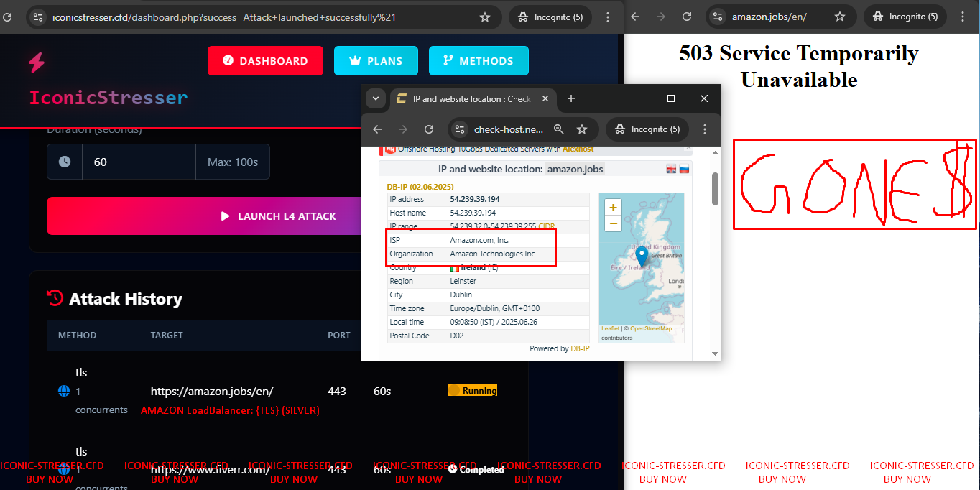Follow the Leaflet link under the map
Viewport: 980px width, 490px height.
(x=610, y=328)
